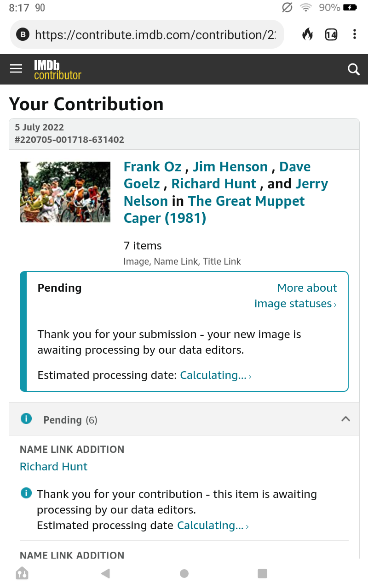The height and width of the screenshot is (588, 368).
Task: Open the browser tab switcher showing 14
Action: (x=331, y=34)
